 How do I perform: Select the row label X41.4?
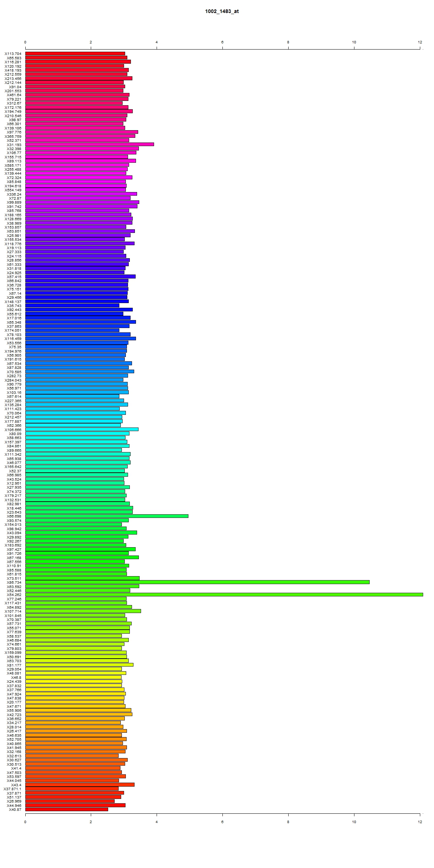click(x=16, y=768)
